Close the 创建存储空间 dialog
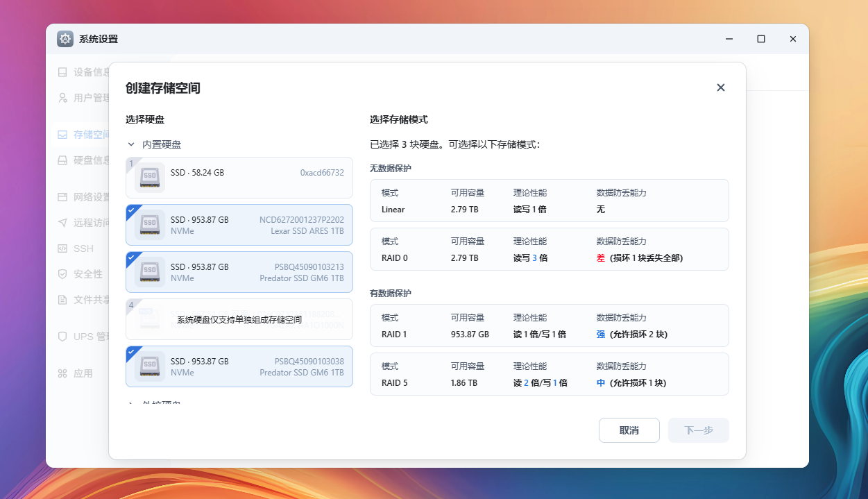 tap(720, 87)
